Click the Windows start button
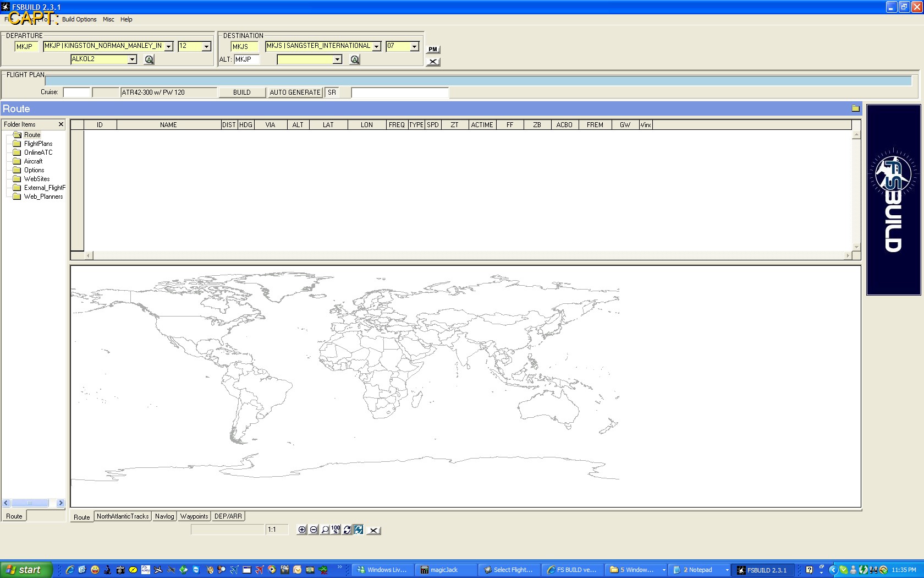The width and height of the screenshot is (924, 578). [x=26, y=570]
